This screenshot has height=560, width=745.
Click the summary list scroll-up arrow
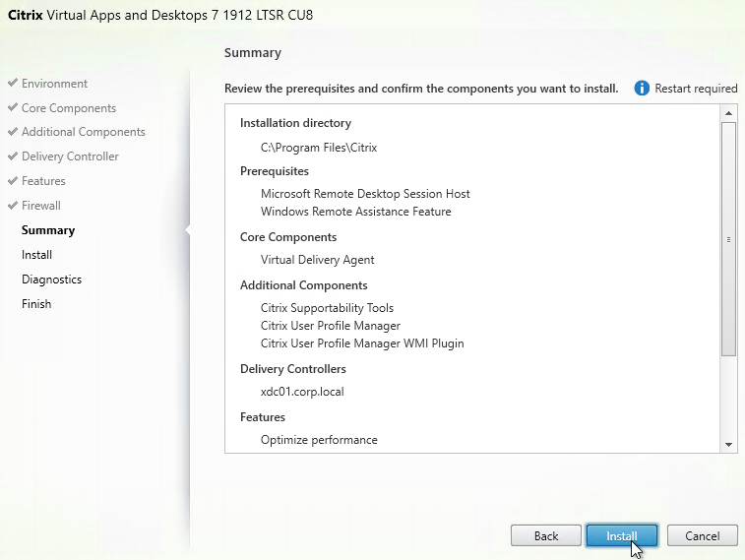coord(728,113)
